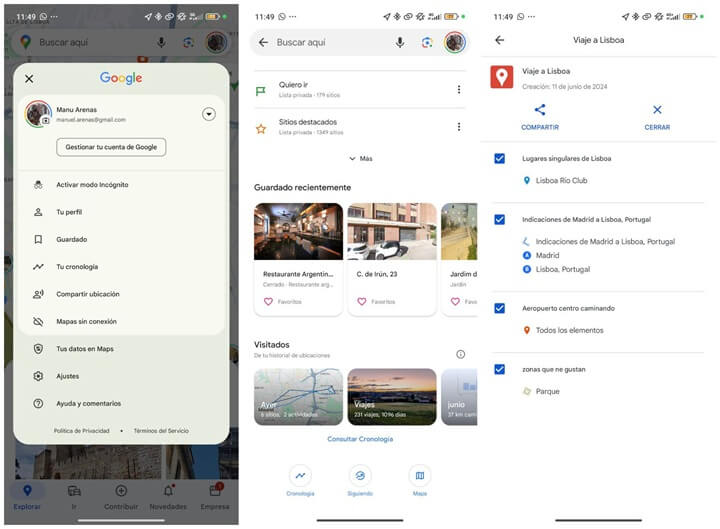720x529 pixels.
Task: Click info icon next to Visitado
Action: [x=461, y=354]
